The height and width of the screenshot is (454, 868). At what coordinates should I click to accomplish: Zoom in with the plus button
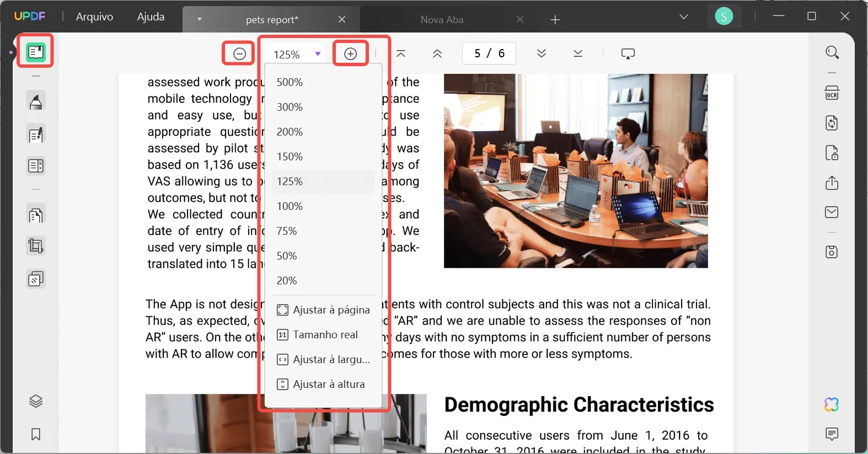[350, 53]
